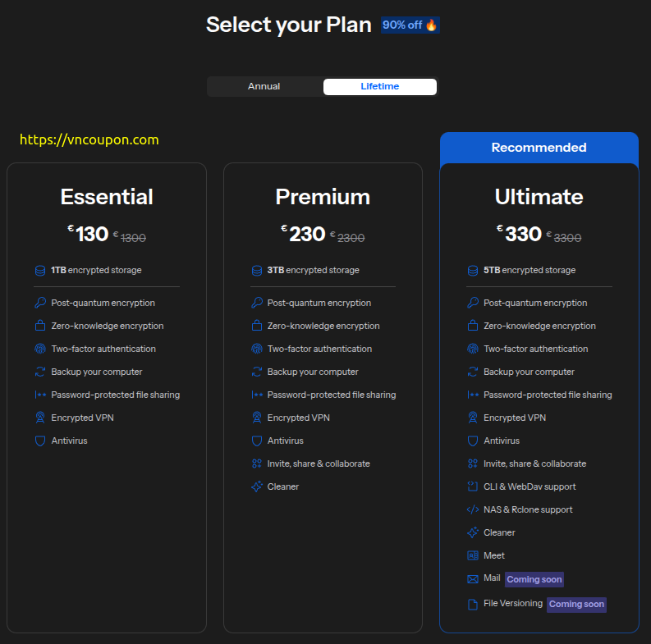
Task: Click Essential plan Antivirus shield icon
Action: point(40,441)
